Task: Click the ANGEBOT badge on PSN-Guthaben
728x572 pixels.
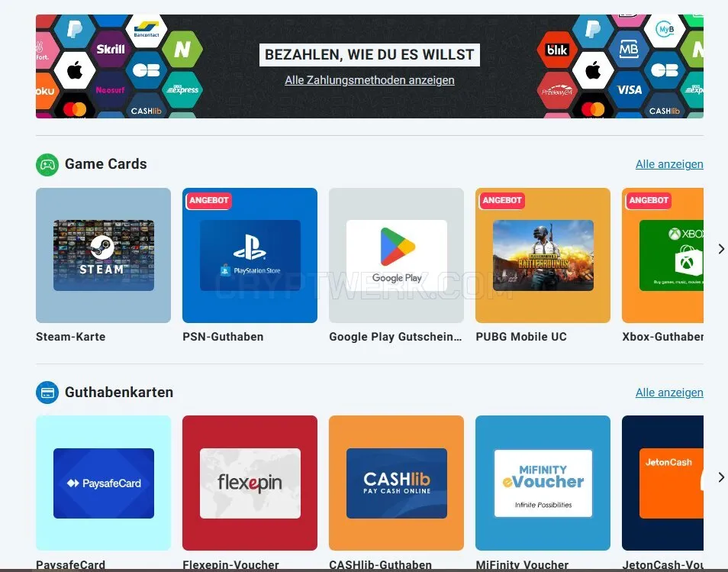Action: [x=208, y=200]
